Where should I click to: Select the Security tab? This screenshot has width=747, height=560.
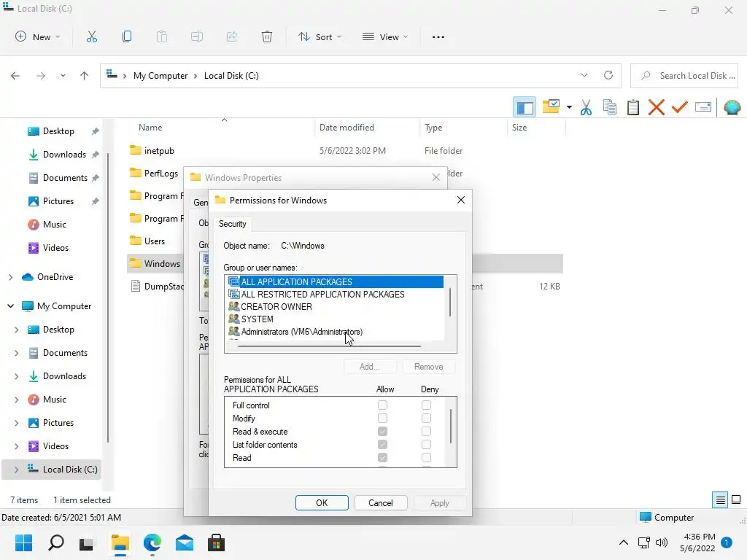(233, 224)
